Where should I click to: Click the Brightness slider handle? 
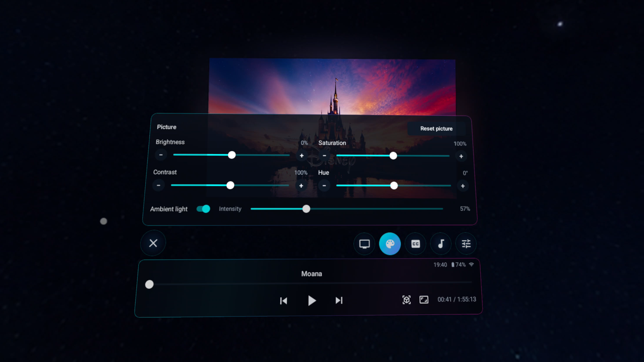click(x=232, y=155)
